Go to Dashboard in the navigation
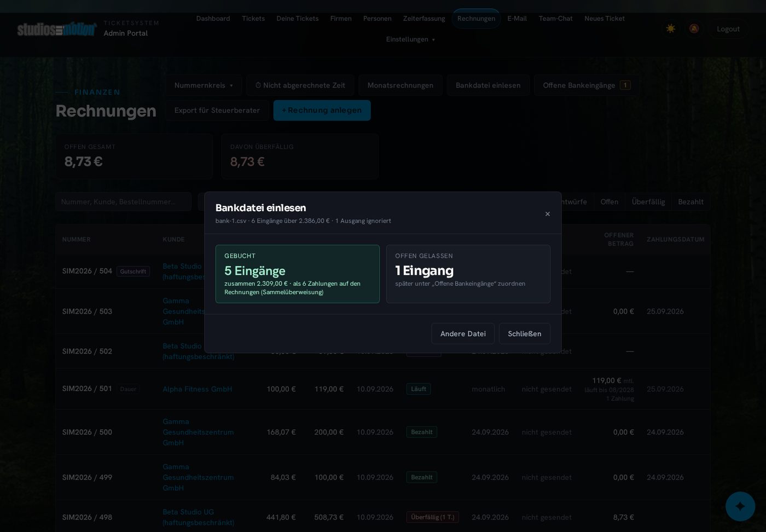766x532 pixels. tap(213, 19)
